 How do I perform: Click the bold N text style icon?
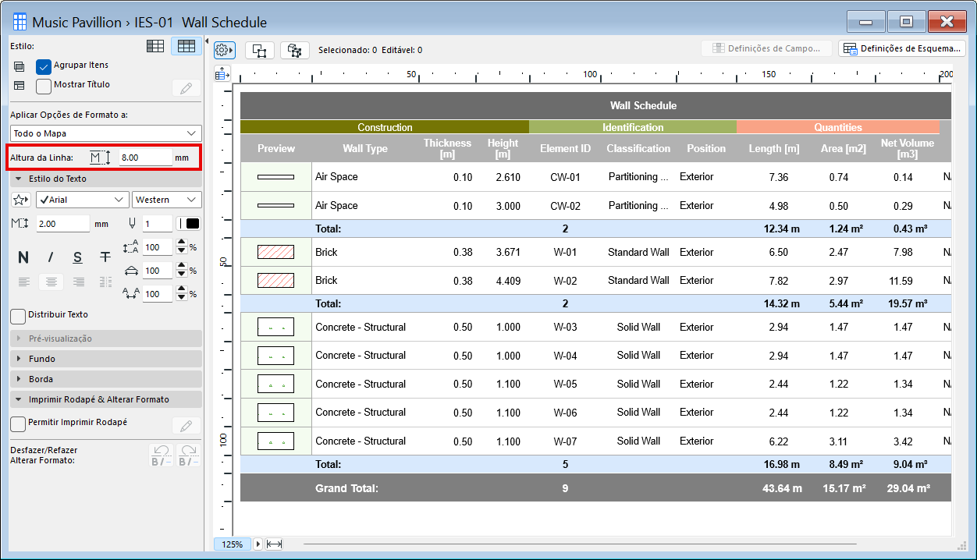pos(23,257)
